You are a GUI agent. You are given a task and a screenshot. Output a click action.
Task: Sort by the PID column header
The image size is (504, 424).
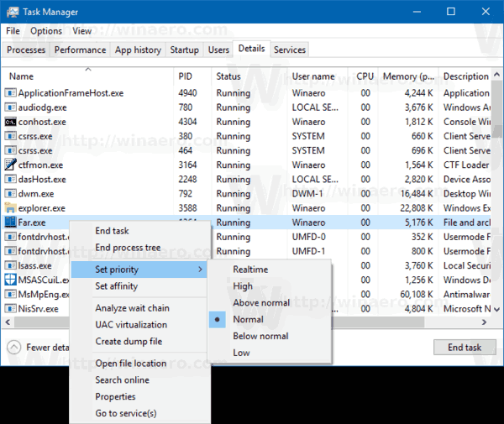coord(192,76)
